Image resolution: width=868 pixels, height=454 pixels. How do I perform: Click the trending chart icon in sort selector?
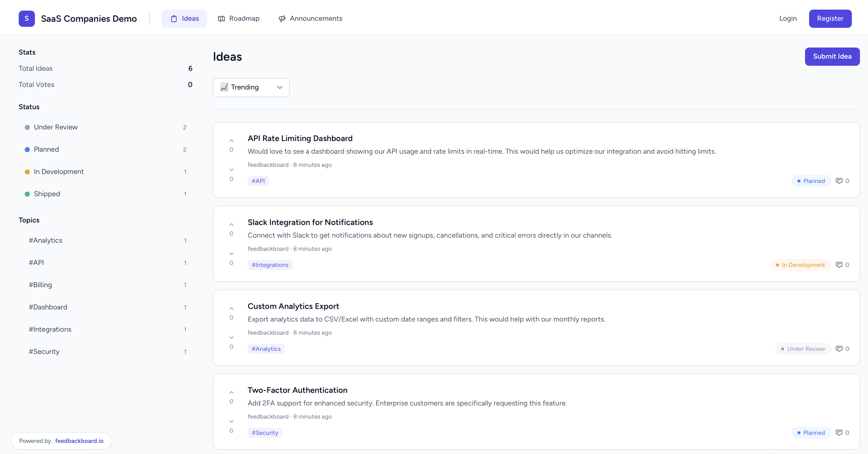click(224, 87)
